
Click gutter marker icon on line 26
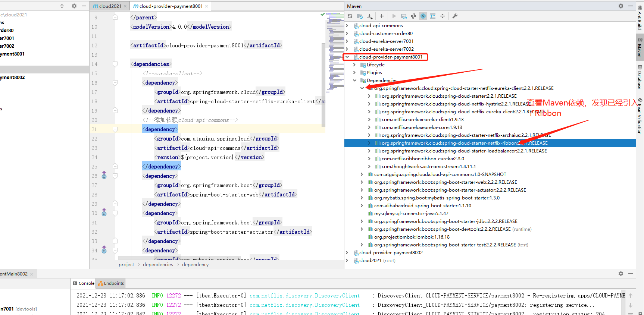point(104,175)
